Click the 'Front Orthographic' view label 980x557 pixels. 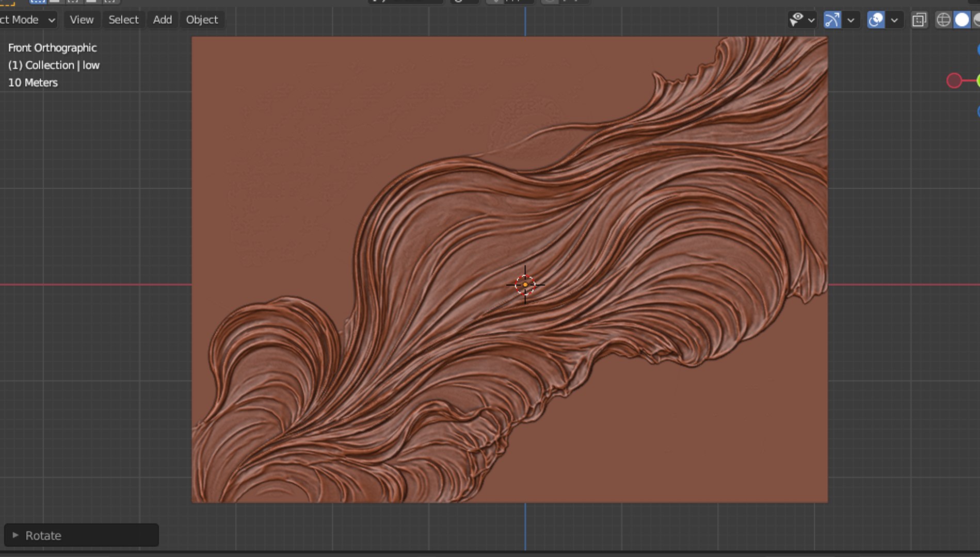[52, 47]
